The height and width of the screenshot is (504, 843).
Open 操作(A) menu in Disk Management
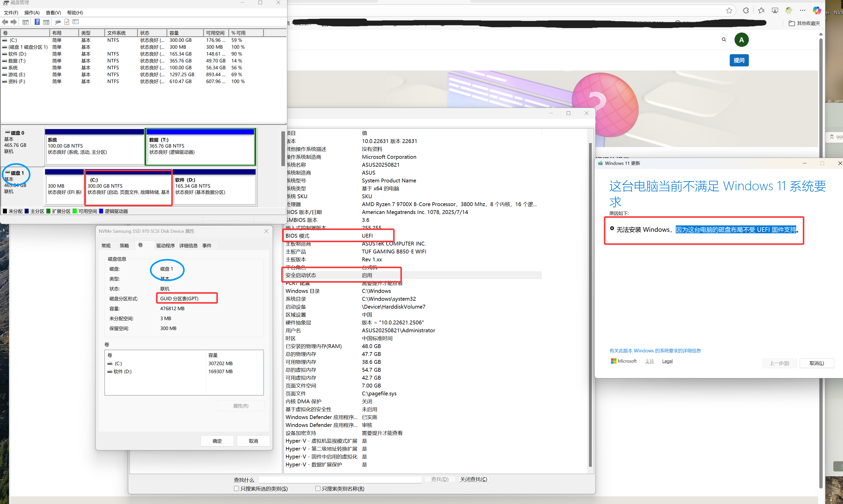32,12
